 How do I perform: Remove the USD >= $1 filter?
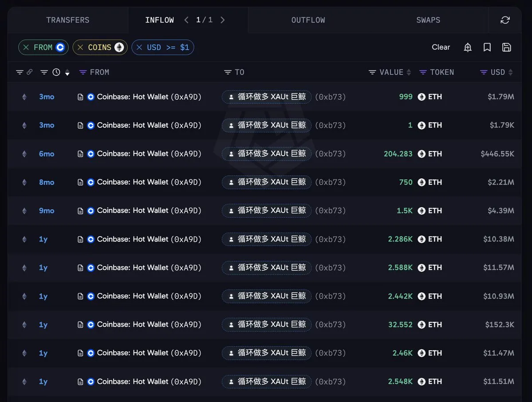[139, 47]
